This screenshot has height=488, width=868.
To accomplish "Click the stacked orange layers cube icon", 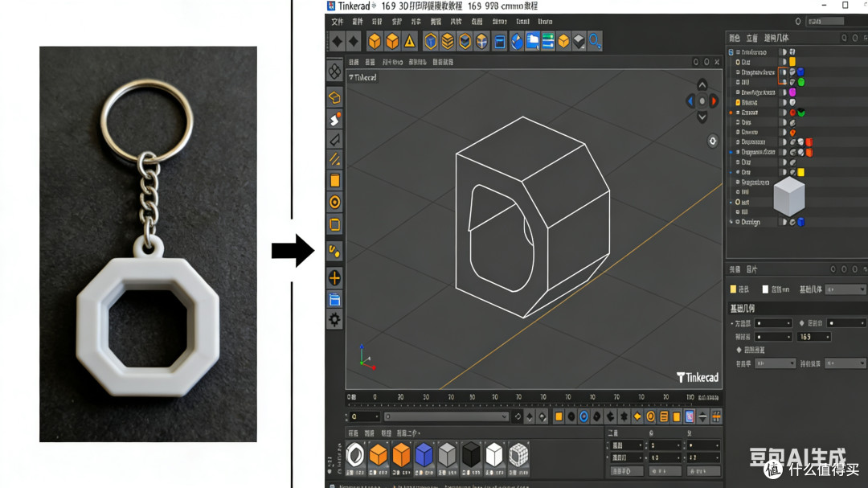I will 448,41.
